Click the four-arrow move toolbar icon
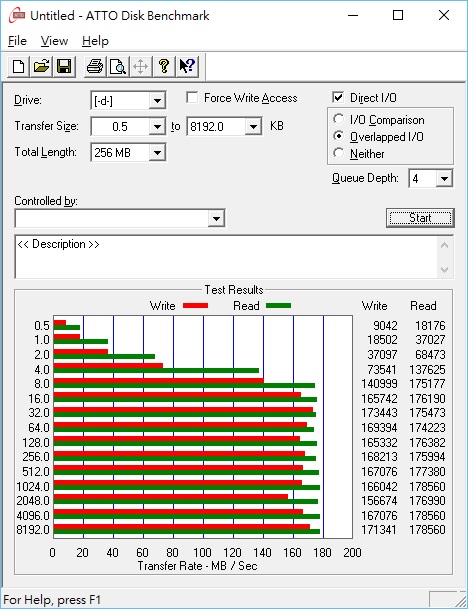 click(x=141, y=66)
